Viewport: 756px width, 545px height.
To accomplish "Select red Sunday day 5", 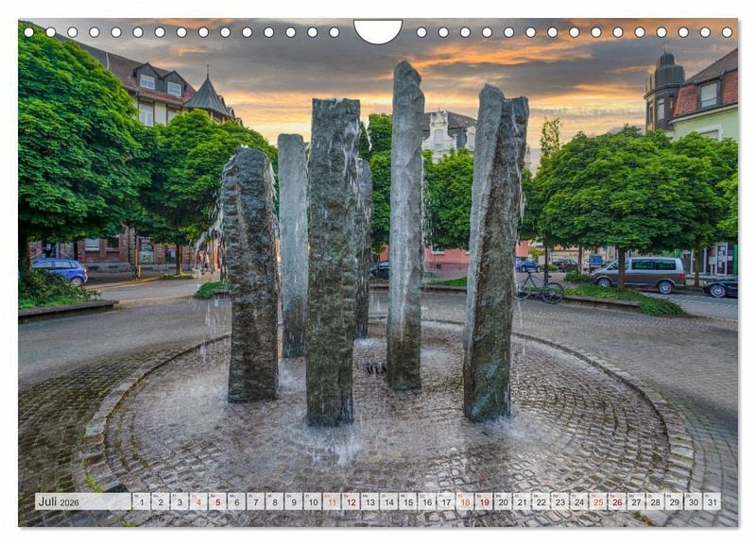I will click(x=217, y=502).
